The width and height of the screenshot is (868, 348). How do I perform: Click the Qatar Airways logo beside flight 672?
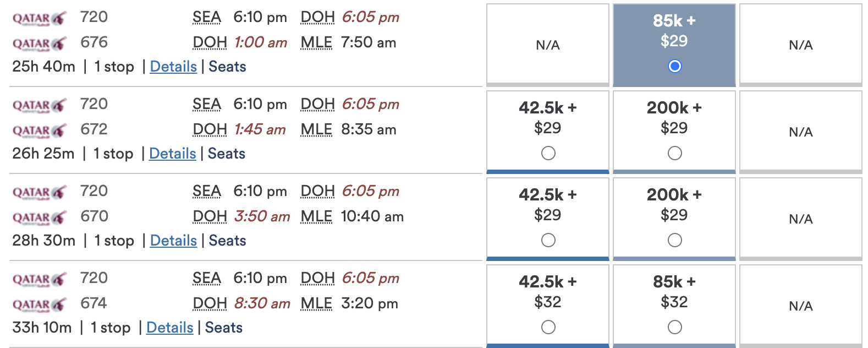40,130
